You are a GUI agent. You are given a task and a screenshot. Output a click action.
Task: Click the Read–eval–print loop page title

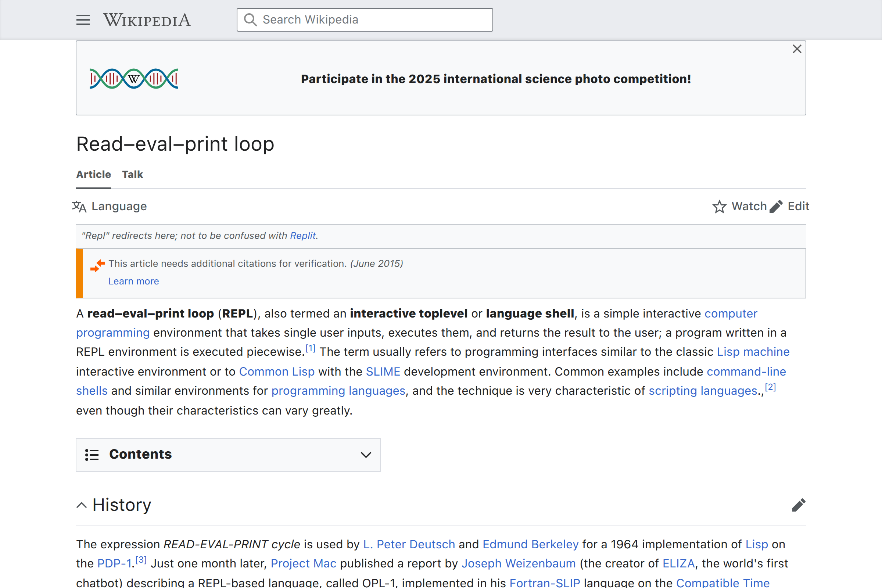[175, 144]
